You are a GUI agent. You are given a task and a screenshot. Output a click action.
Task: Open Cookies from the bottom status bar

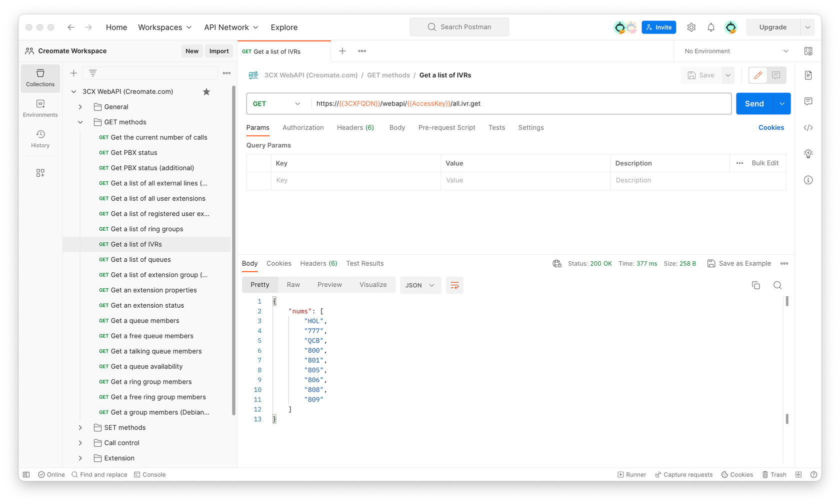point(737,475)
